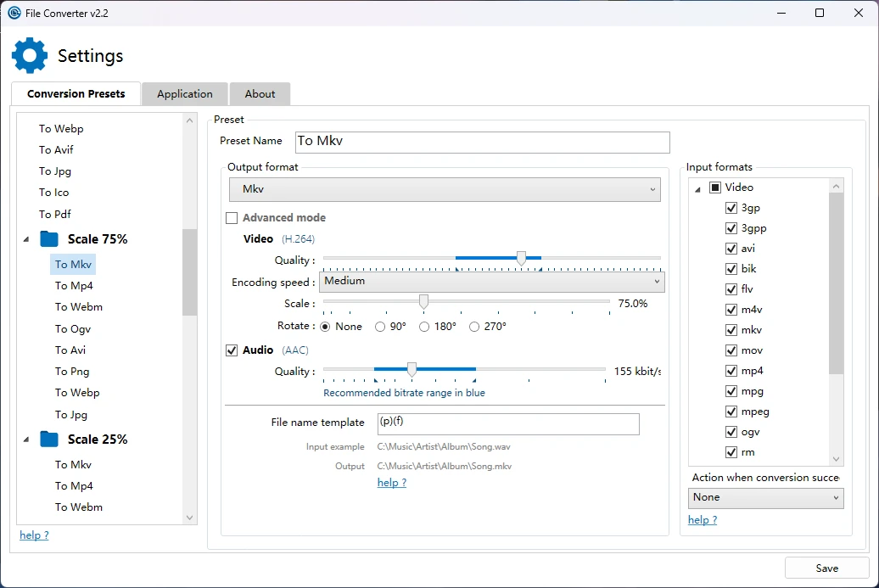Select the 90° rotation option
The image size is (879, 588).
380,327
